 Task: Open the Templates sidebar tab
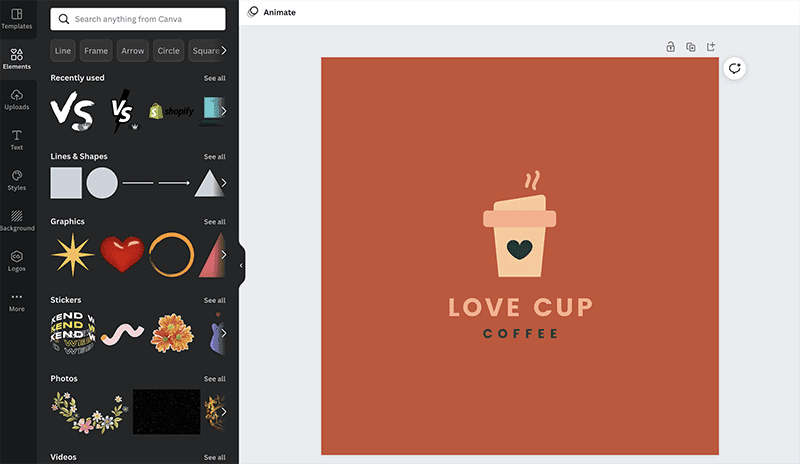17,19
